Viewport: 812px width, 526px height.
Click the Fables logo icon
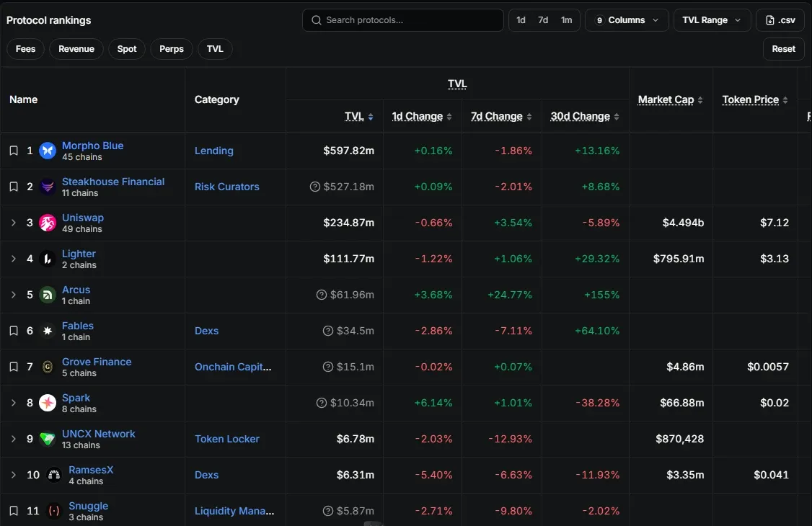pyautogui.click(x=48, y=331)
